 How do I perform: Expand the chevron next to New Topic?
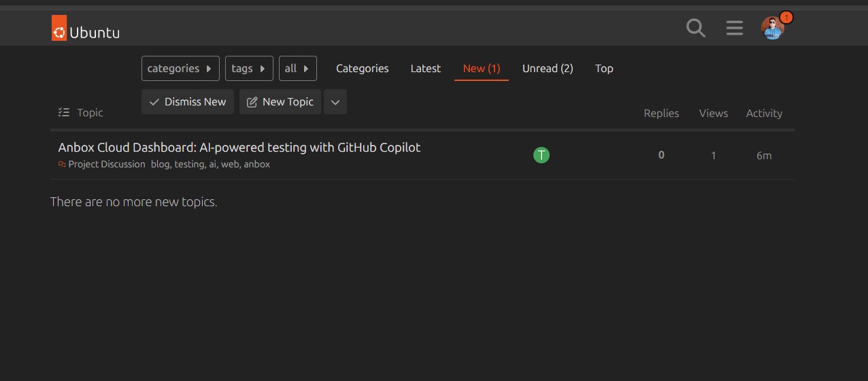coord(335,102)
